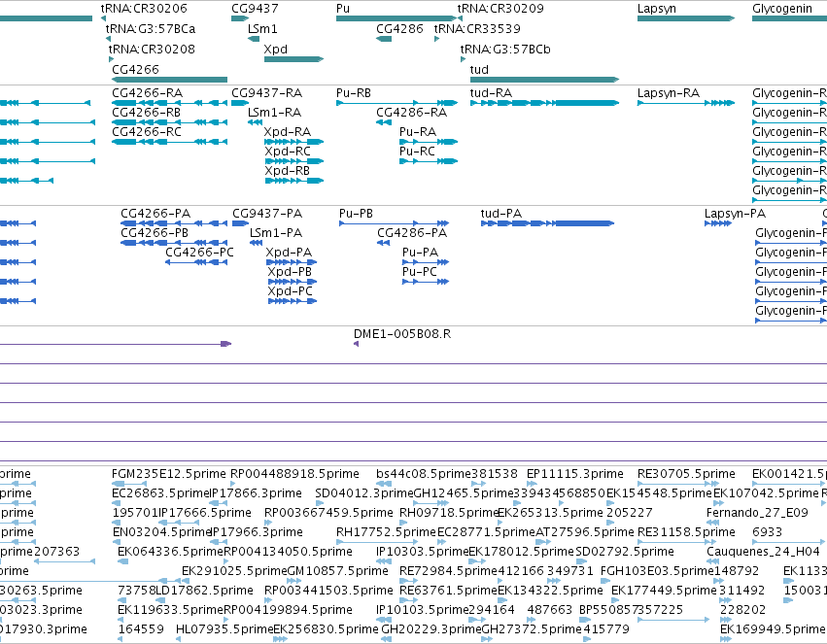This screenshot has height=644, width=827.
Task: Select the Pu-PB protein feature
Action: [394, 223]
